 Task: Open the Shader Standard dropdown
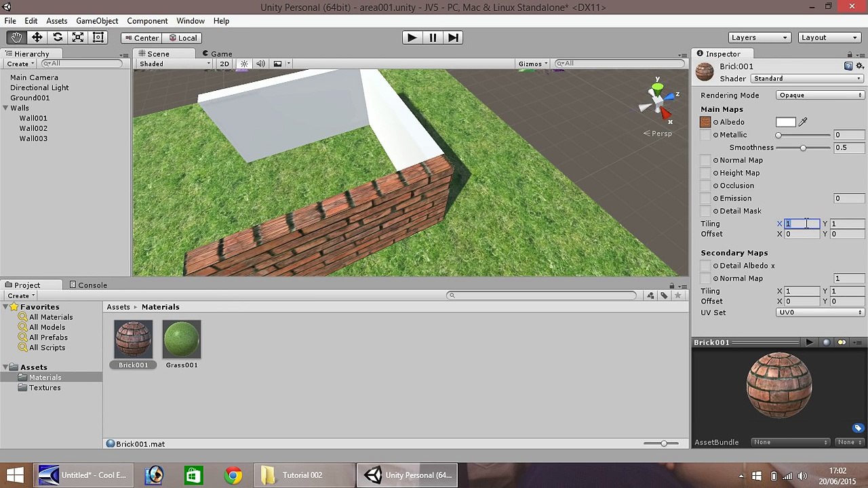[806, 79]
